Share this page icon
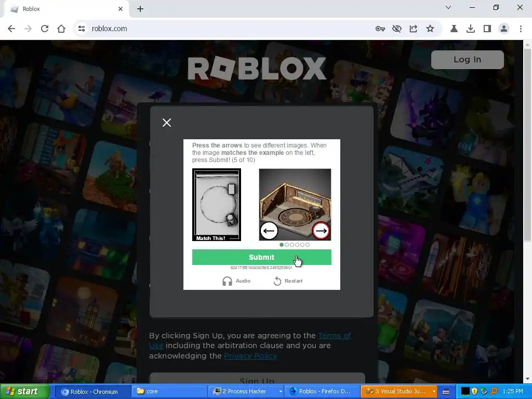532x399 pixels. click(x=413, y=29)
